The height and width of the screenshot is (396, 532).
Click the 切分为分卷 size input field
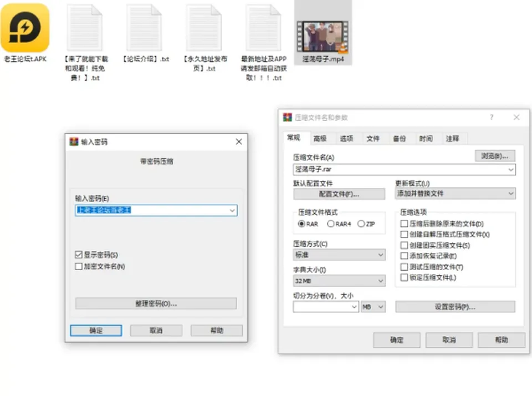(x=326, y=307)
